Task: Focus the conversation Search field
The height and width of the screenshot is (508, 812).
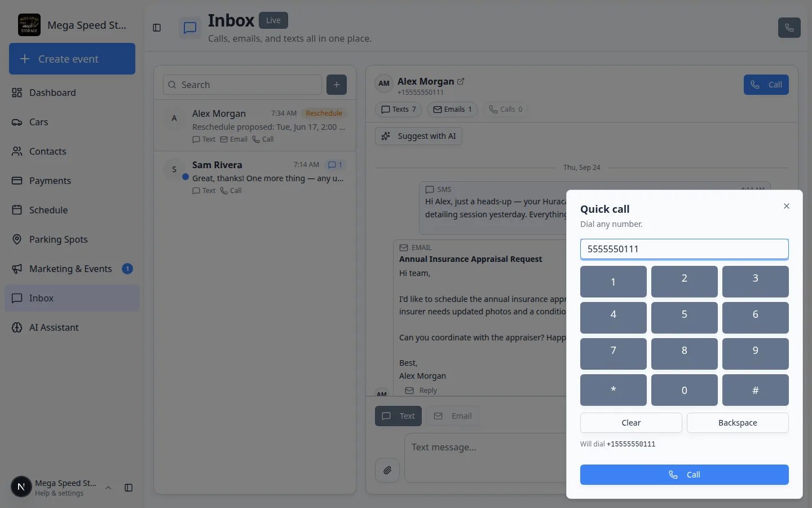Action: pos(242,85)
